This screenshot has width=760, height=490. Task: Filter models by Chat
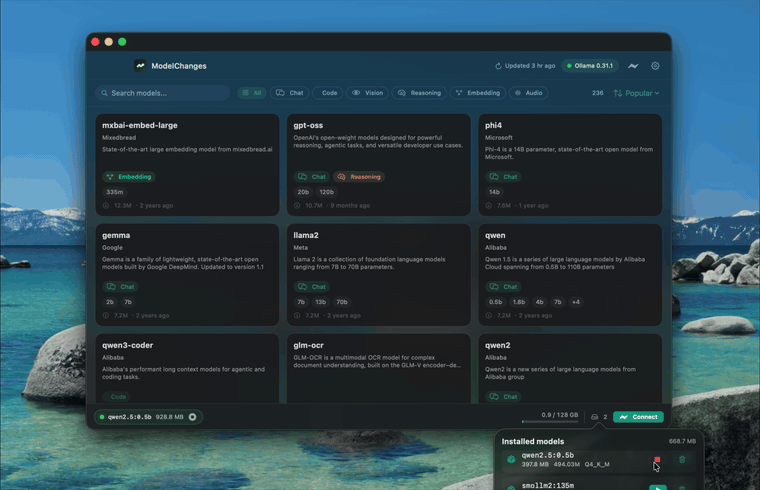pyautogui.click(x=290, y=93)
